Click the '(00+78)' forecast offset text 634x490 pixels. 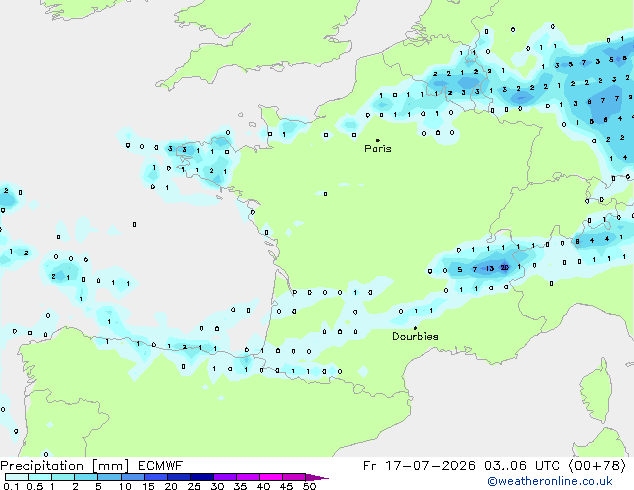click(x=597, y=466)
